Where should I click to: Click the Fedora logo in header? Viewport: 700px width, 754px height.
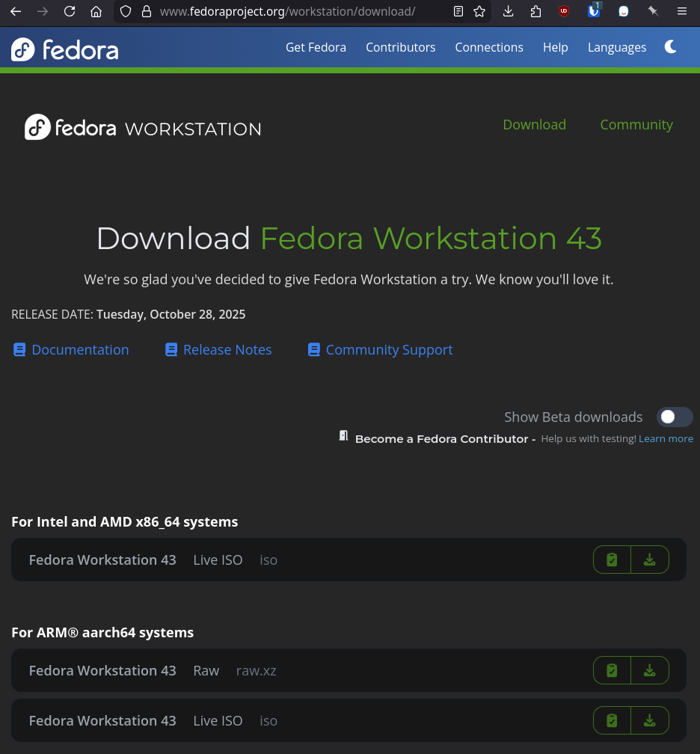65,49
